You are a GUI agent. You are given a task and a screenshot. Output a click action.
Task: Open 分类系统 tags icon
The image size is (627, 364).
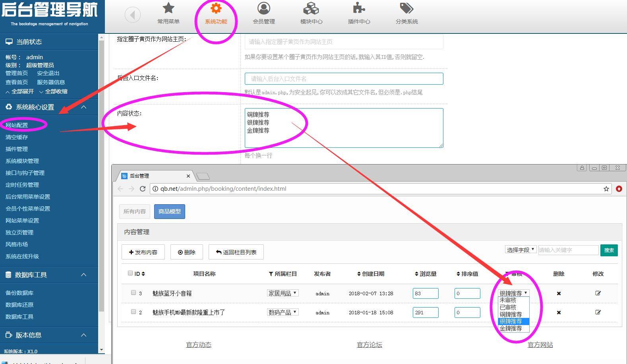tap(406, 8)
